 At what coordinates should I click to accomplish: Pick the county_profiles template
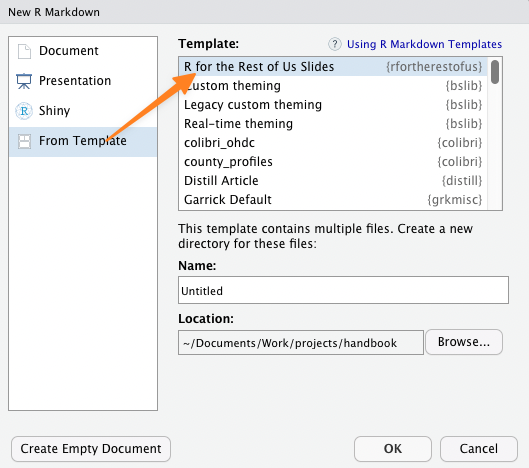tap(333, 162)
